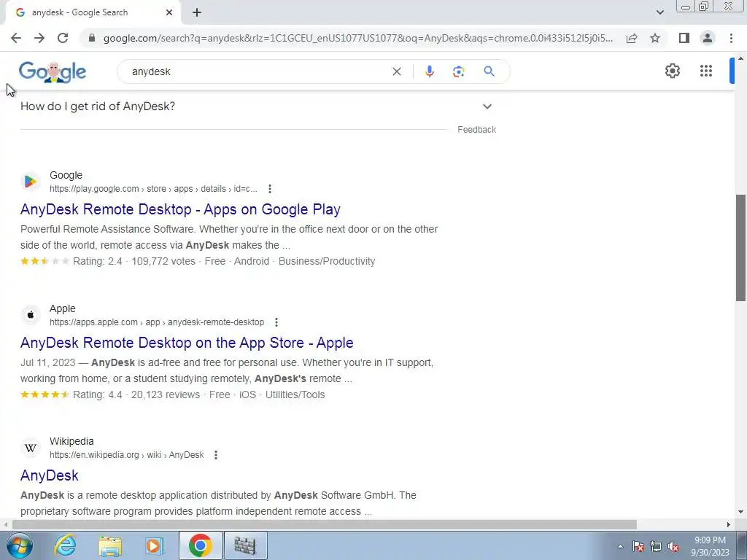Click the vertical scrollbar thumb
This screenshot has width=747, height=560.
click(x=740, y=248)
